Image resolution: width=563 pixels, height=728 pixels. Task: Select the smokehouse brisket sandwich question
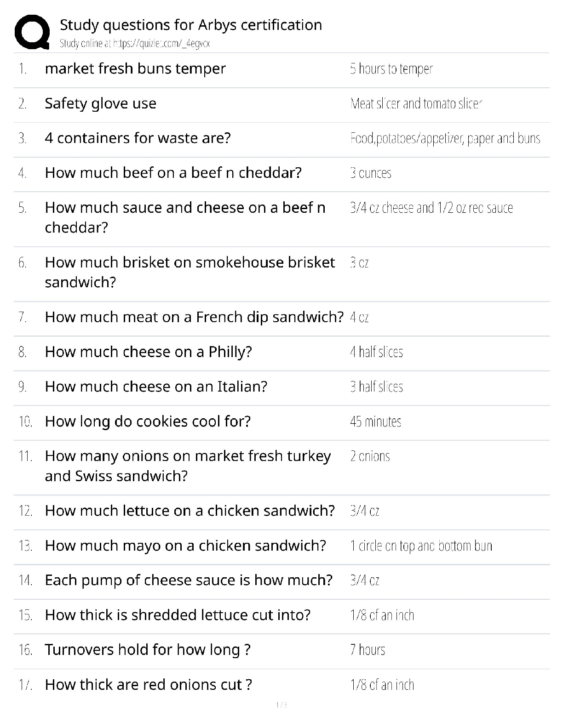(190, 272)
